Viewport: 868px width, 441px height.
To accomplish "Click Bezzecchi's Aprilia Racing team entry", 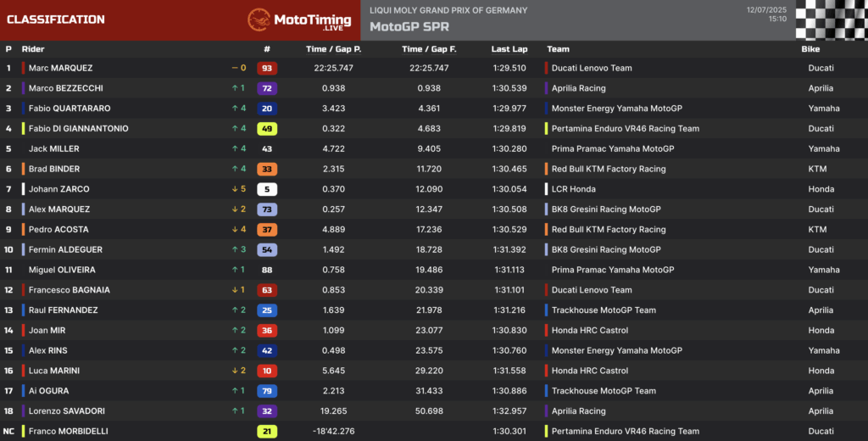I will click(x=578, y=88).
